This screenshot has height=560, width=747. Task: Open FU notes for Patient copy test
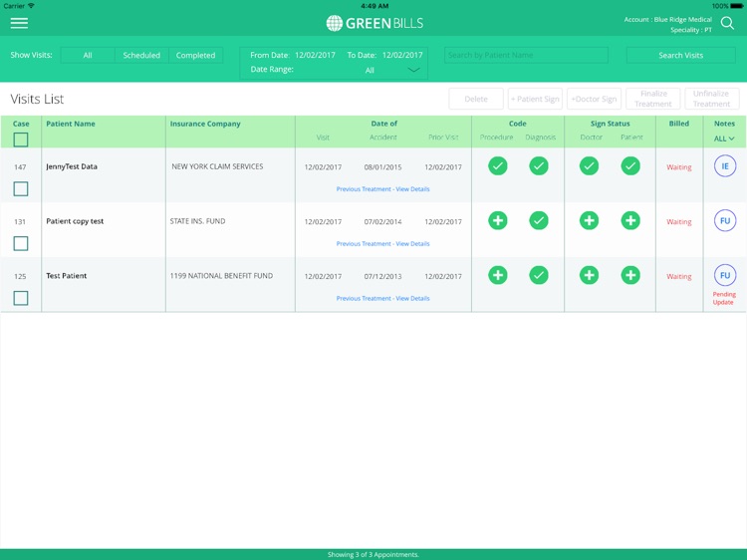coord(725,220)
